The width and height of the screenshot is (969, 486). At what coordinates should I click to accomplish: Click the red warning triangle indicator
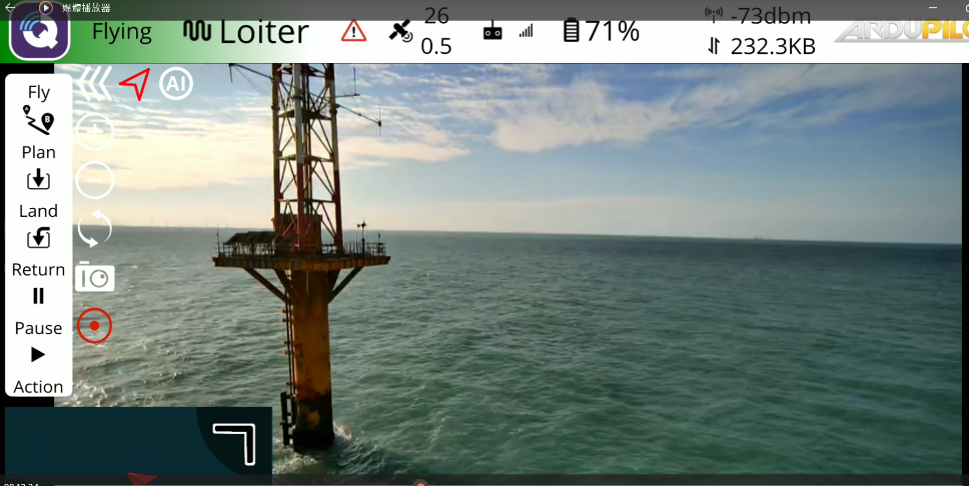click(353, 31)
